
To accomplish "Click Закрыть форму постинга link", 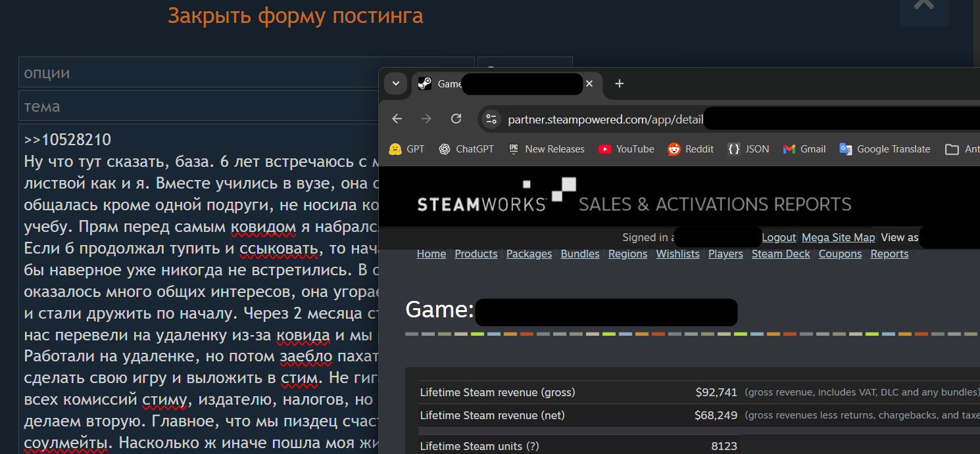I will [x=295, y=15].
